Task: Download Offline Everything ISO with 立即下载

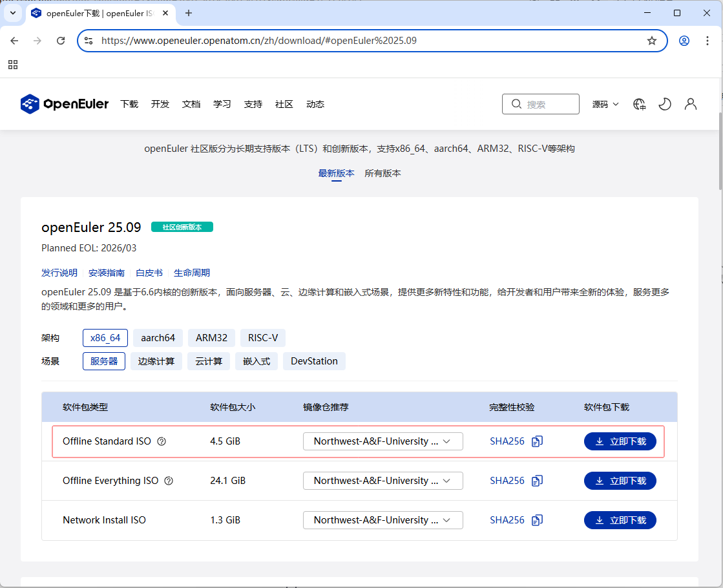Action: 620,481
